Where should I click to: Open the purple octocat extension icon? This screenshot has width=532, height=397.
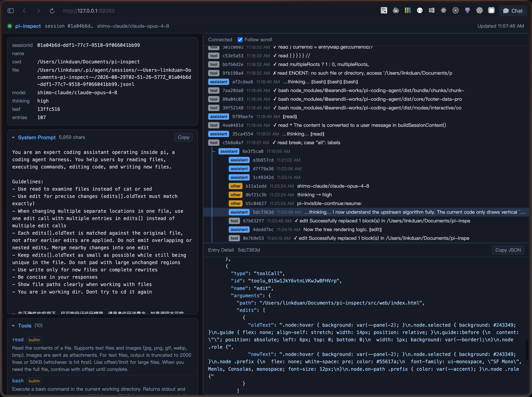pos(467,10)
